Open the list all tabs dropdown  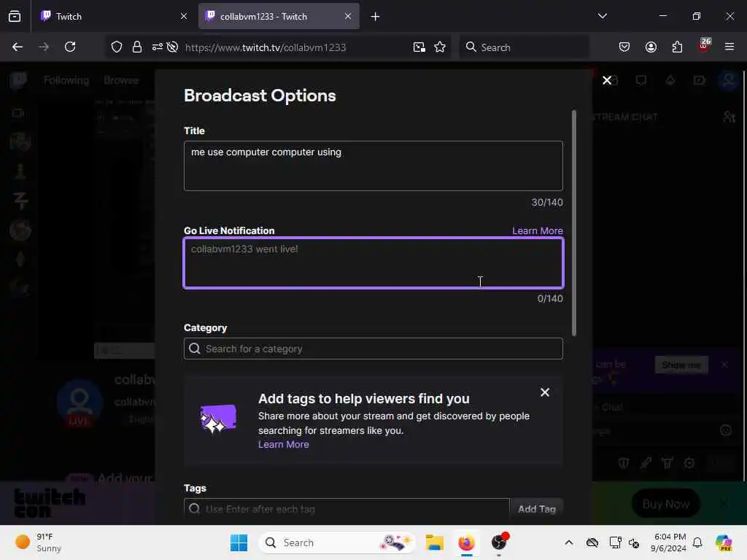coord(602,16)
